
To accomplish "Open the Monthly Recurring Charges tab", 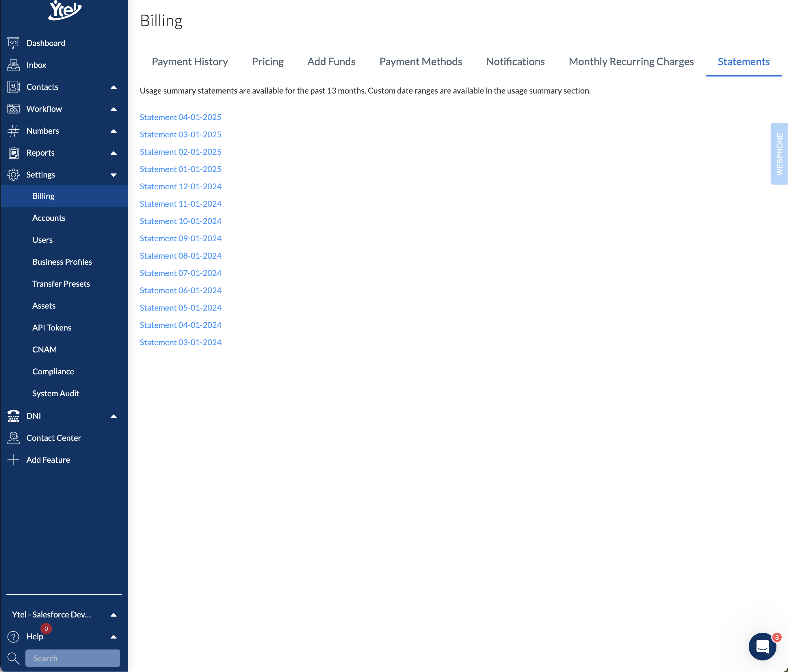I will pos(631,61).
